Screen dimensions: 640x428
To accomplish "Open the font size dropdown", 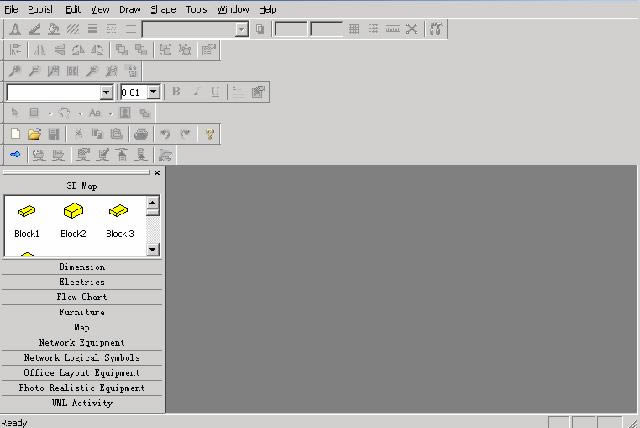I will click(x=153, y=92).
